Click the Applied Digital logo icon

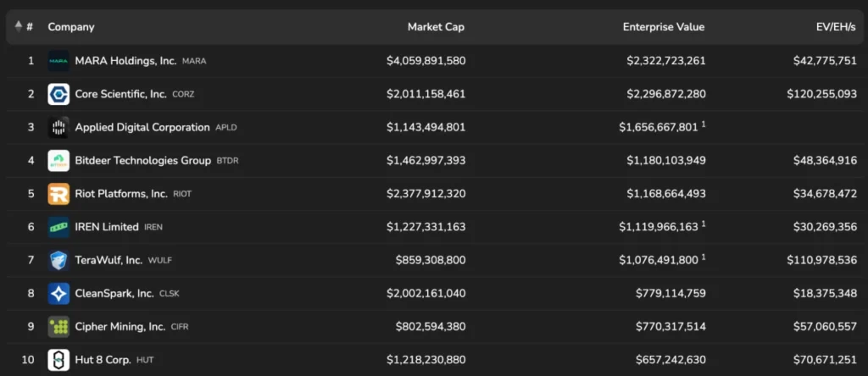[x=58, y=127]
